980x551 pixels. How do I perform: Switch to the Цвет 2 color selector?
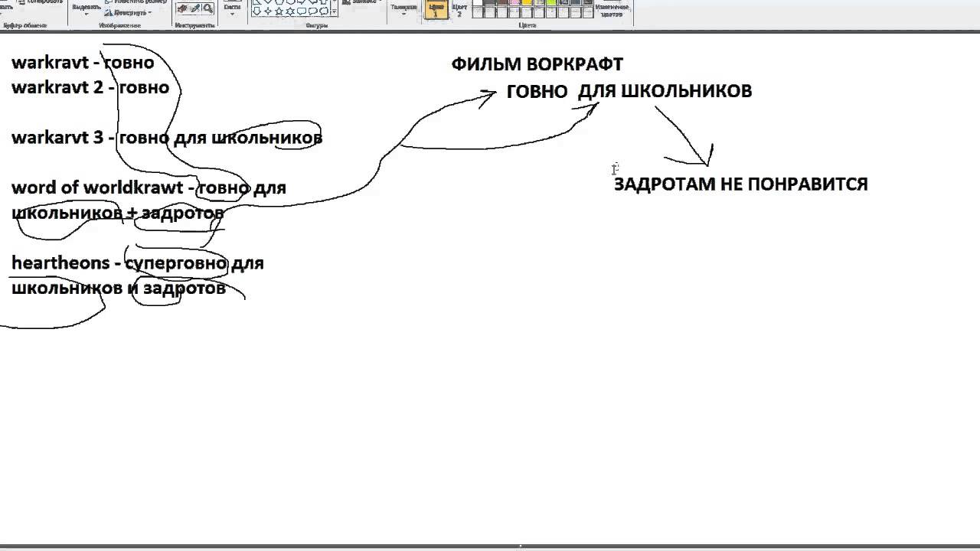459,8
